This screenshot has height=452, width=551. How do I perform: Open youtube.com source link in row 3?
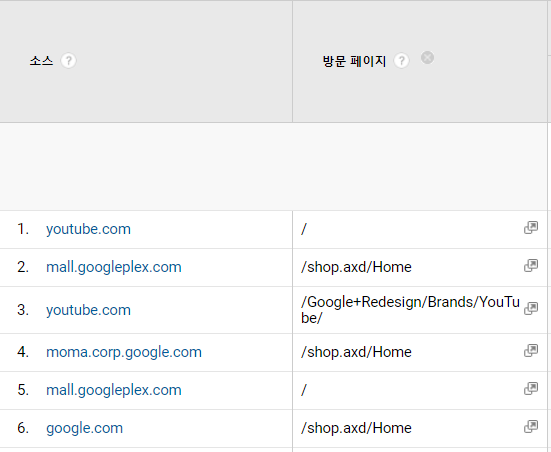pyautogui.click(x=89, y=310)
